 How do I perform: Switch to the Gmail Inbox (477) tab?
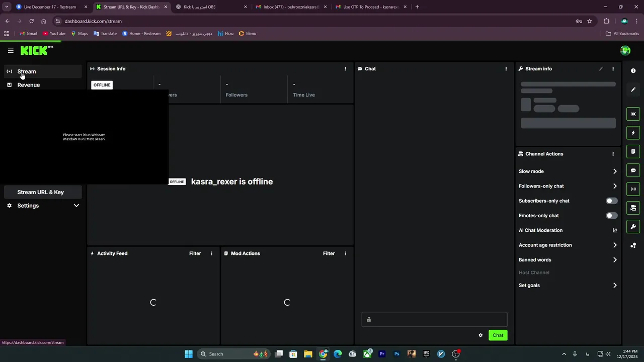291,7
